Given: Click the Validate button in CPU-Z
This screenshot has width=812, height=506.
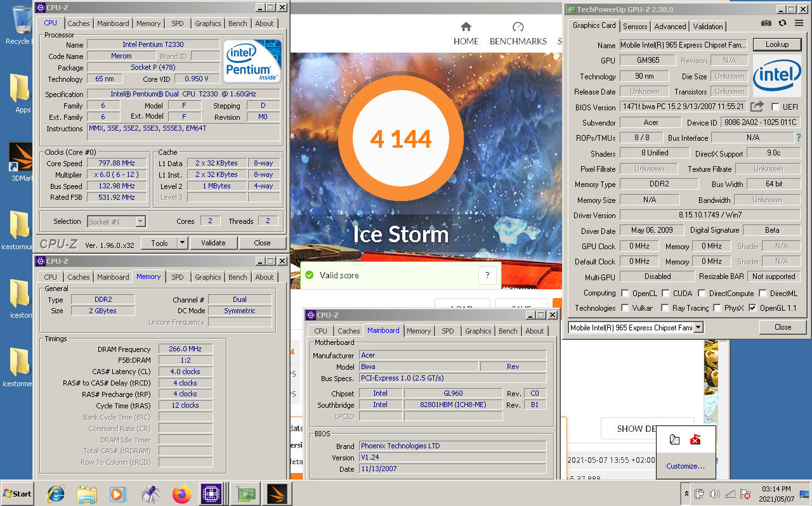Looking at the screenshot, I should (x=213, y=243).
